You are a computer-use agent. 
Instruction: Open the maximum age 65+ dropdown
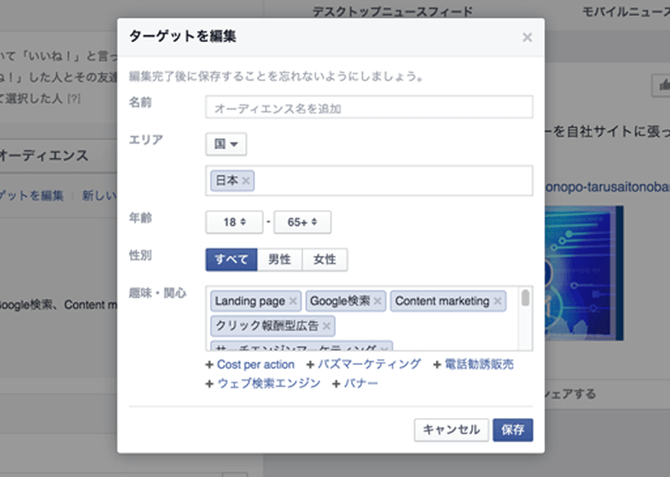(302, 222)
